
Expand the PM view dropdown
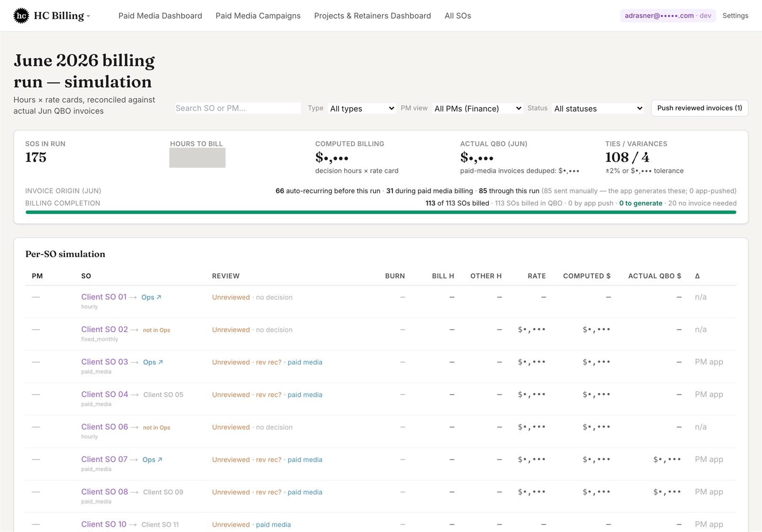click(x=478, y=108)
